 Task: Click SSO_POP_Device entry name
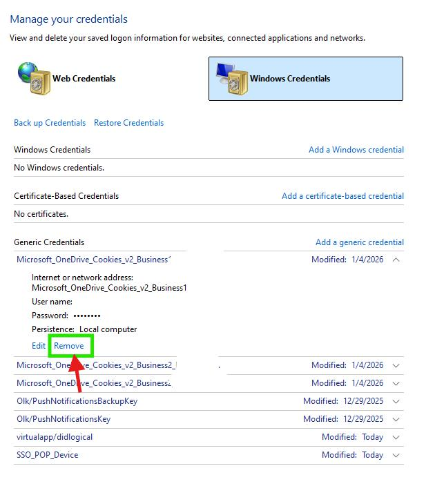47,455
